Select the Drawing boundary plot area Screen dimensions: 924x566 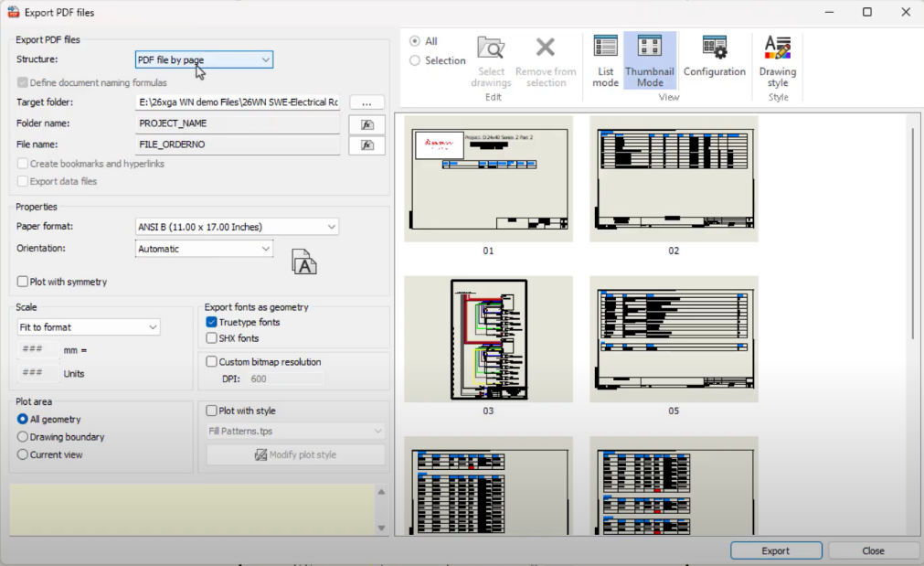[x=24, y=437]
